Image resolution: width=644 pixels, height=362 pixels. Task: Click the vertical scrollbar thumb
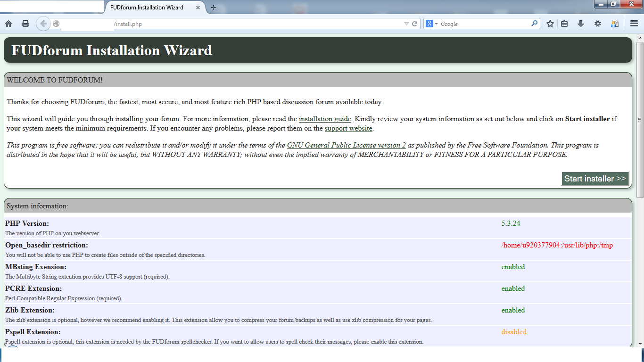640,120
